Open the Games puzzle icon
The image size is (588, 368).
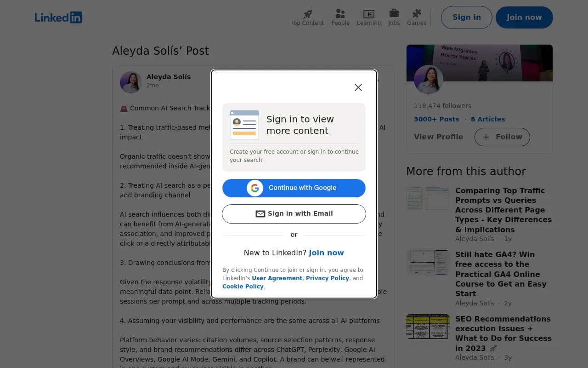[x=417, y=13]
